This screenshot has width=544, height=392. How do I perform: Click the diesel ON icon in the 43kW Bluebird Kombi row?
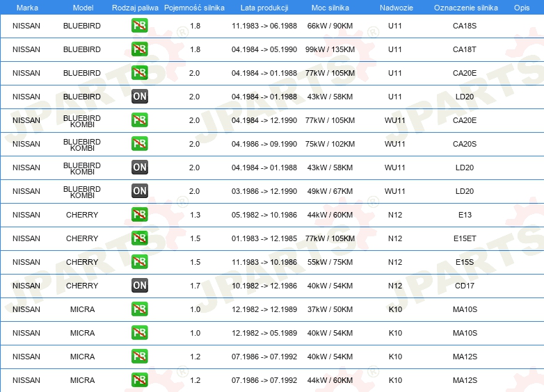[x=139, y=167]
